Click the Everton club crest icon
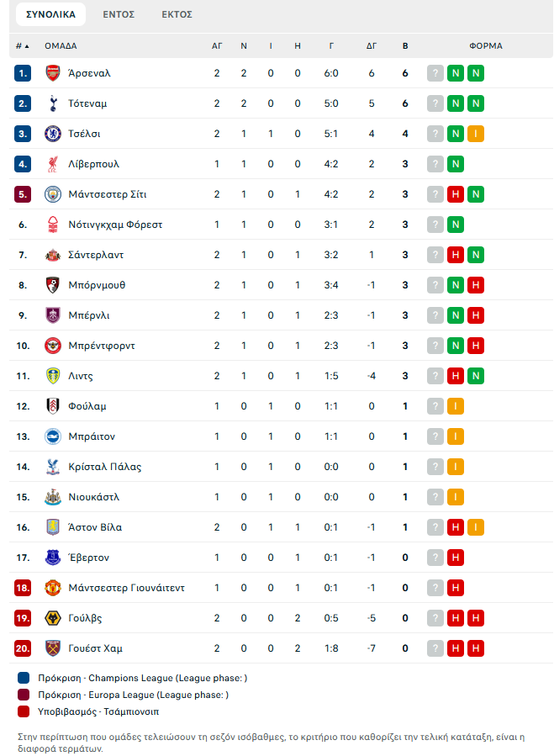Image resolution: width=554 pixels, height=756 pixels. (53, 558)
